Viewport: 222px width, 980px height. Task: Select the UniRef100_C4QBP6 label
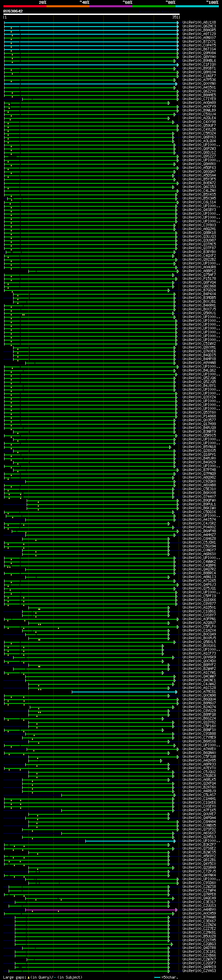(x=199, y=565)
